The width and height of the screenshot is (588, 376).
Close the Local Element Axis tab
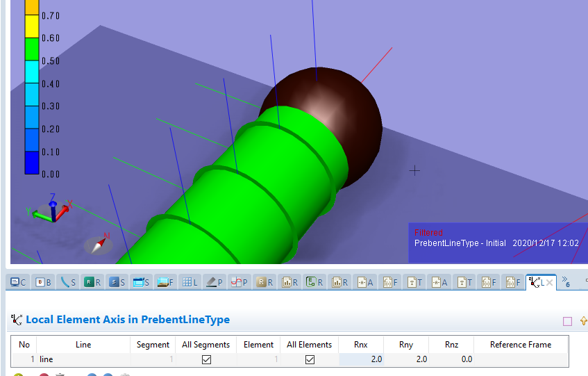pos(549,282)
